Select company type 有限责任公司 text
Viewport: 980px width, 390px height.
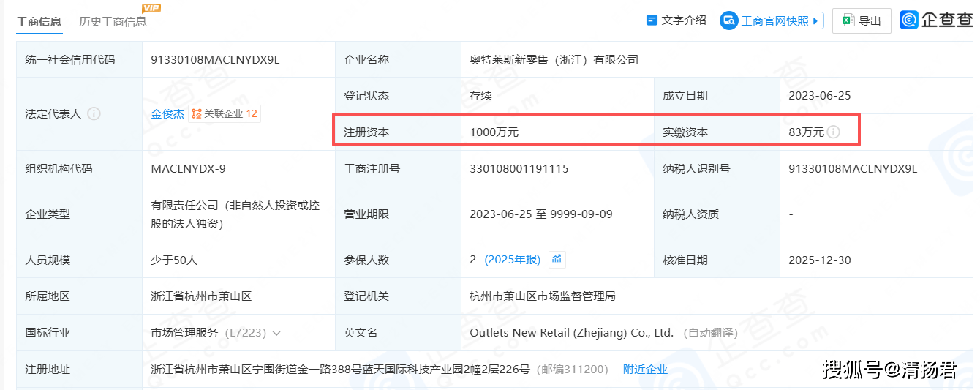point(235,214)
